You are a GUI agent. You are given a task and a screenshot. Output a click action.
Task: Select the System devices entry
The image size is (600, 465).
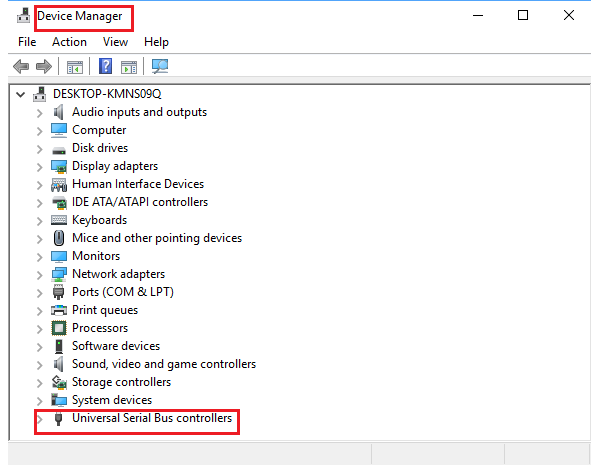tap(112, 400)
